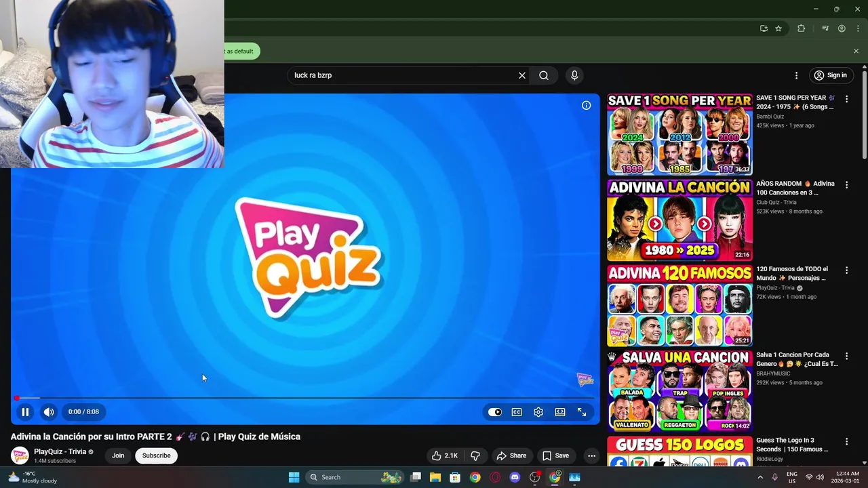Viewport: 868px width, 488px height.
Task: Open more actions ellipsis under video
Action: (x=591, y=455)
